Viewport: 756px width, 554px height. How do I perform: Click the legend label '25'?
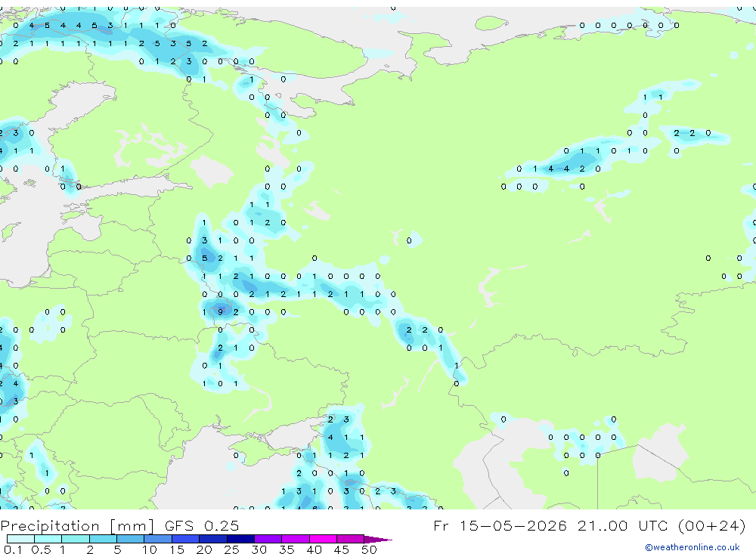point(232,549)
